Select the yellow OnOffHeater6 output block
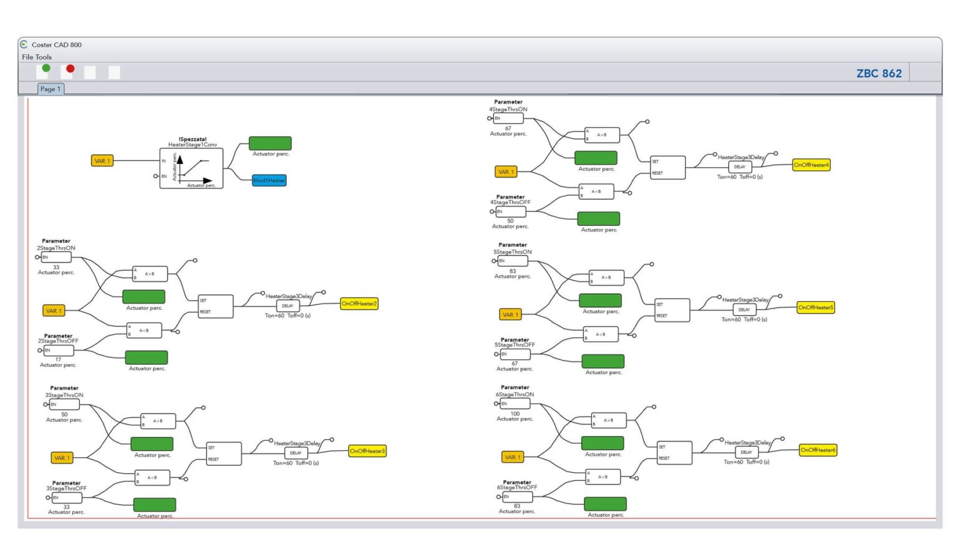The image size is (958, 560). pos(818,450)
